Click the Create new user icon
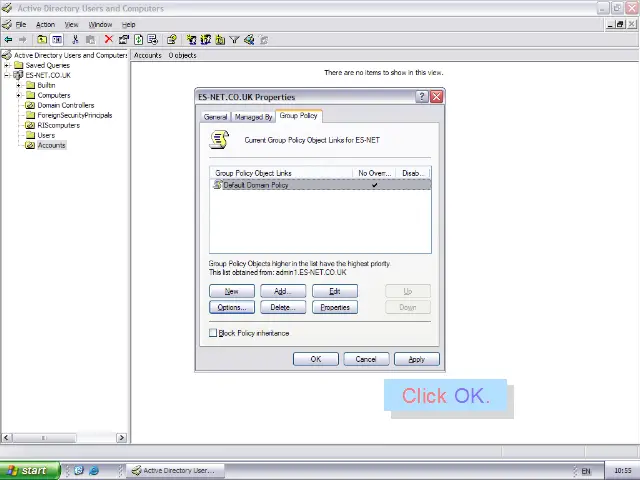This screenshot has height=480, width=640. click(x=191, y=40)
